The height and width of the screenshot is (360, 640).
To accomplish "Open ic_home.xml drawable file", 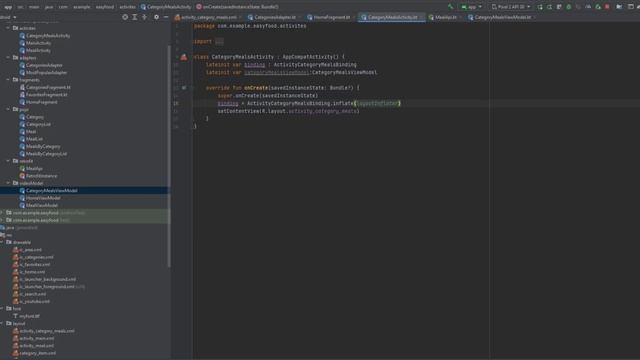I will (29, 272).
